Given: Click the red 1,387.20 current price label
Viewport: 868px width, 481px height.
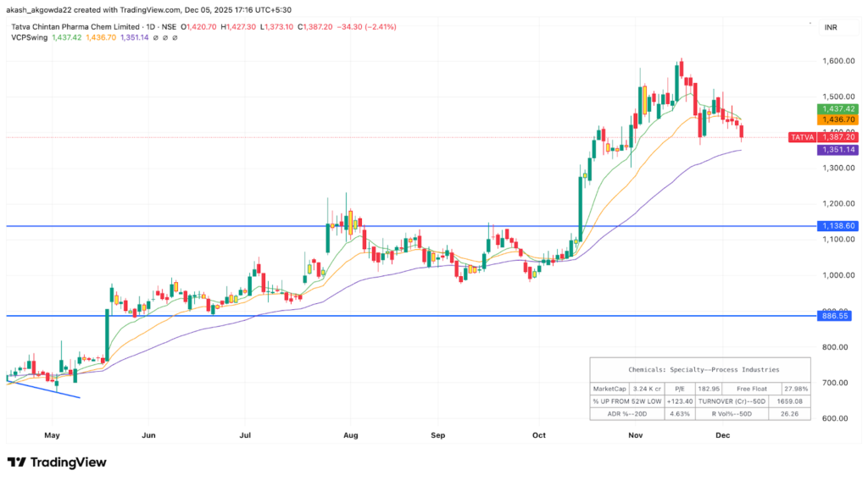Looking at the screenshot, I should click(835, 137).
